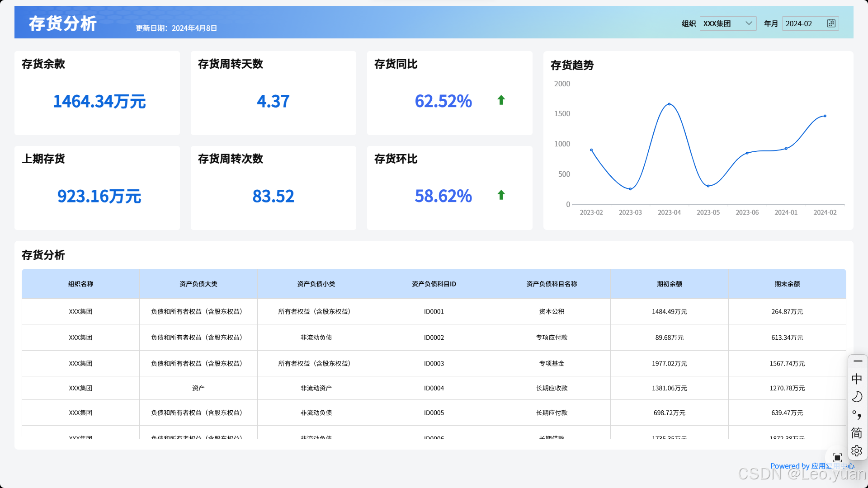Open the input method settings gear
868x488 pixels.
tap(857, 451)
